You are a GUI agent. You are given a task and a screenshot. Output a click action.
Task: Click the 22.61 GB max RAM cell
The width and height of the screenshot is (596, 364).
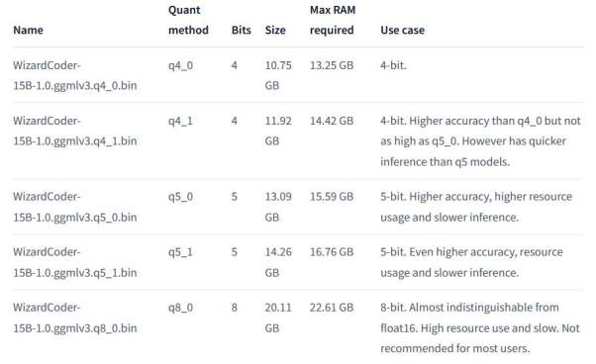332,307
